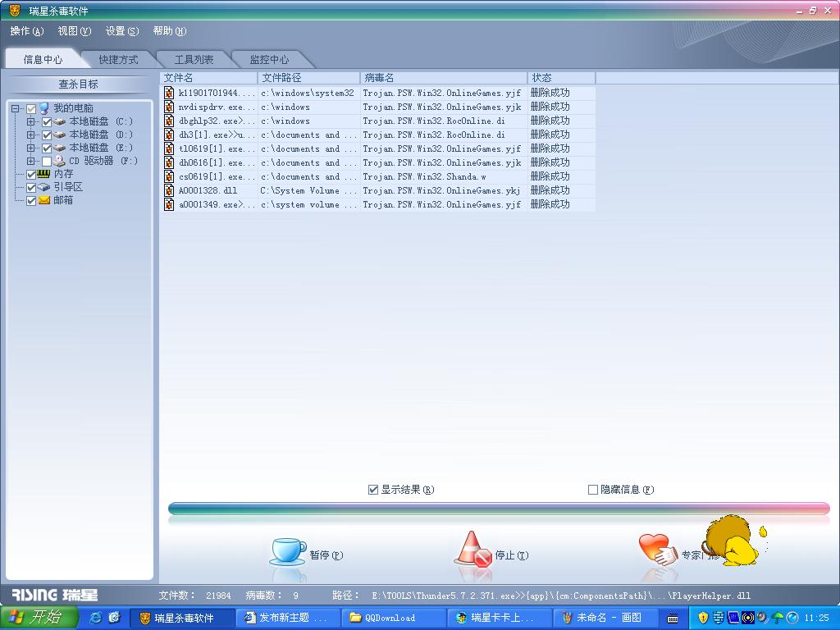The height and width of the screenshot is (630, 840).
Task: Expand the 本地磁盘 (E:) node
Action: click(x=30, y=148)
